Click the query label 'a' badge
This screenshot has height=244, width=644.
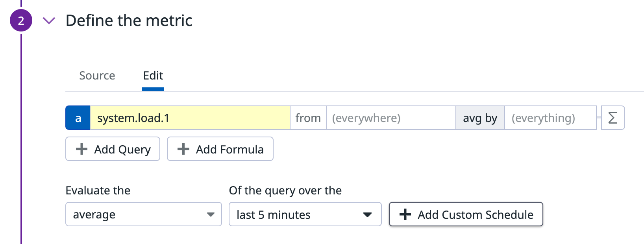coord(78,118)
